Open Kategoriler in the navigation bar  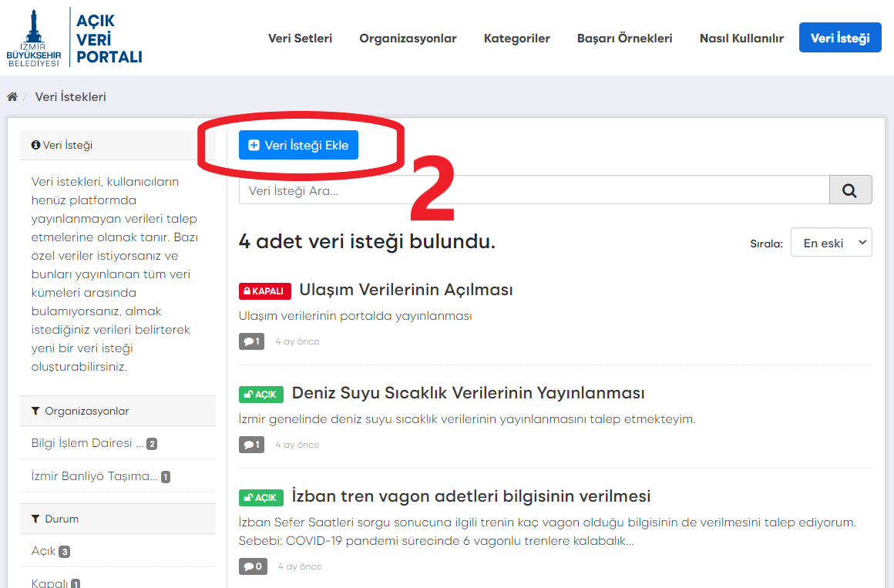click(516, 39)
